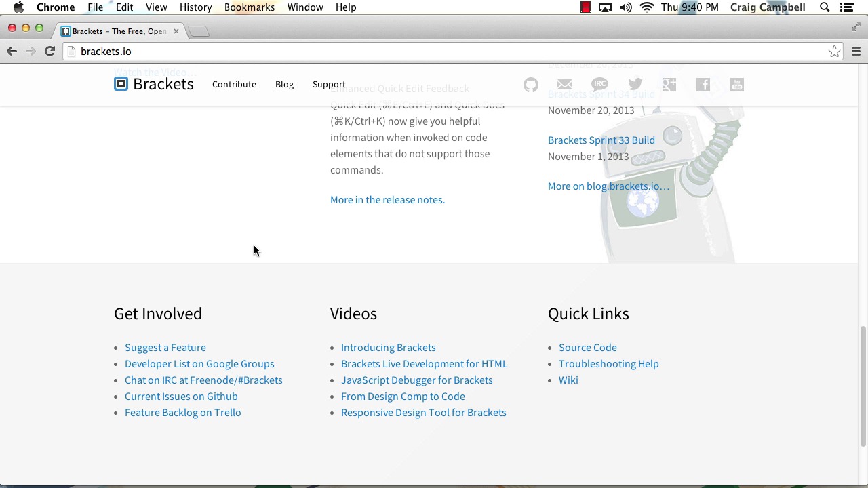Viewport: 868px width, 488px height.
Task: Click the Wi-Fi status icon
Action: click(647, 7)
